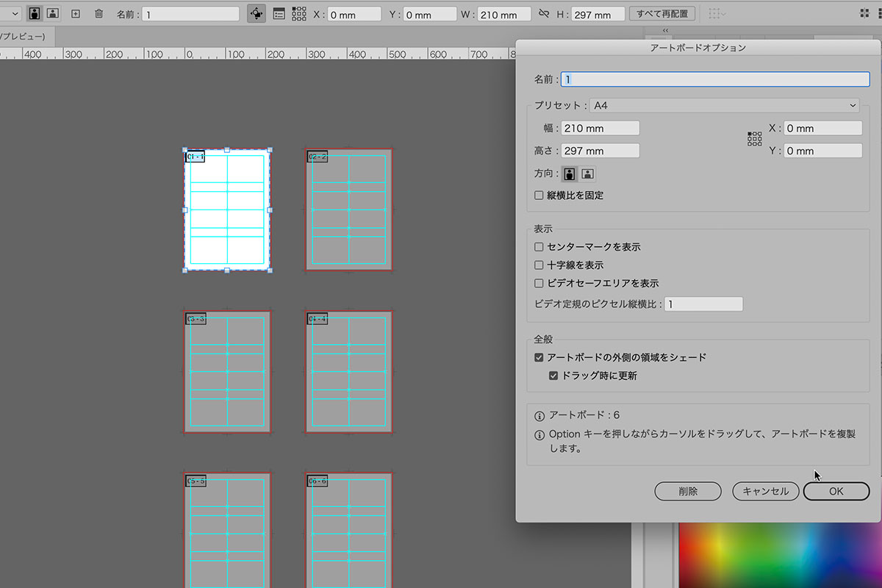Choose landscape orientation in the dialog
882x588 pixels.
(587, 174)
